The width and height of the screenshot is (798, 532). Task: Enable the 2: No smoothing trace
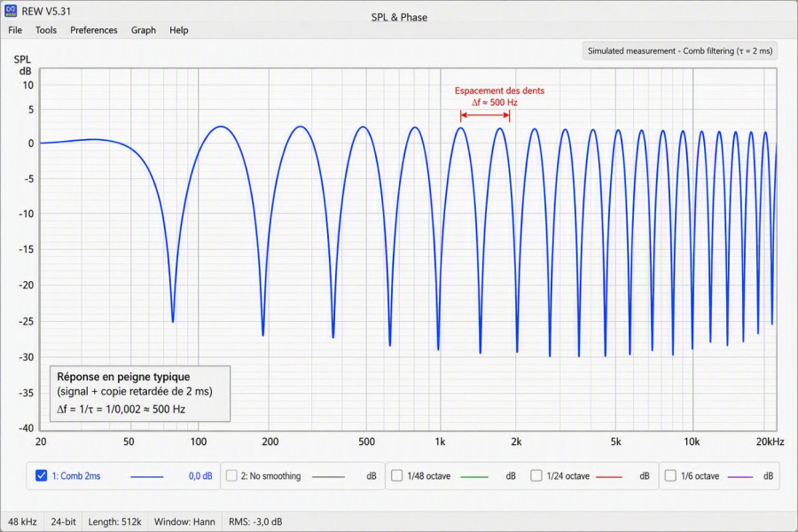[x=231, y=475]
